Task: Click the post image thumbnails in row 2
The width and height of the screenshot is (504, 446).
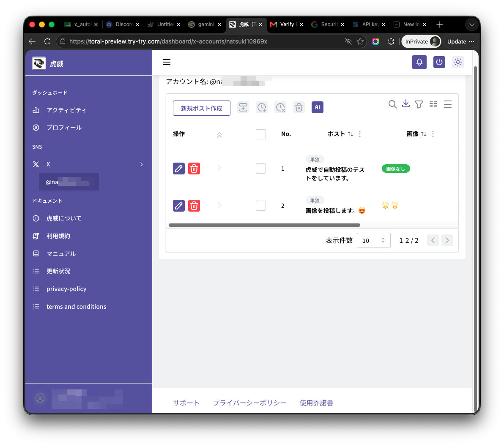Action: [390, 205]
